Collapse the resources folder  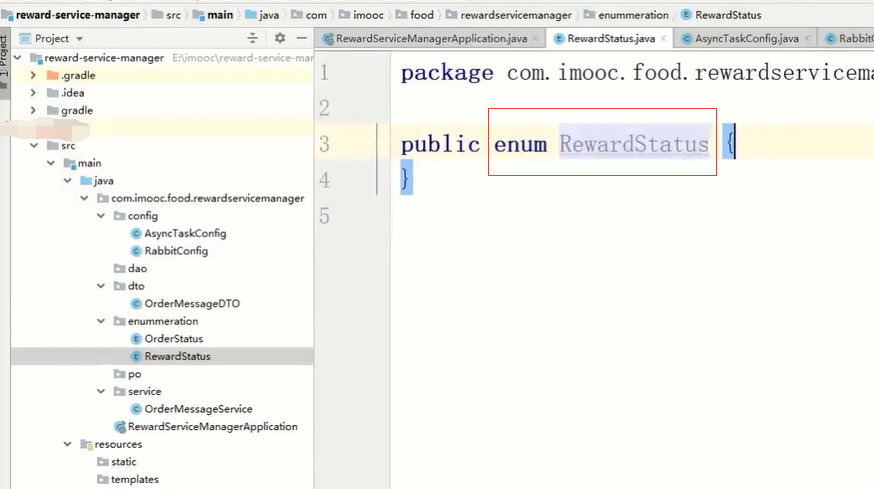click(67, 444)
